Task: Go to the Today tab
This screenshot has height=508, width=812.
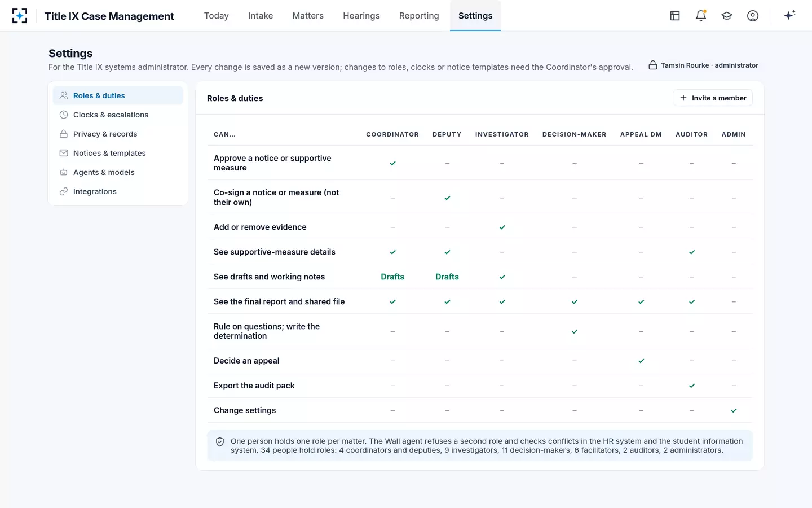Action: click(x=217, y=16)
